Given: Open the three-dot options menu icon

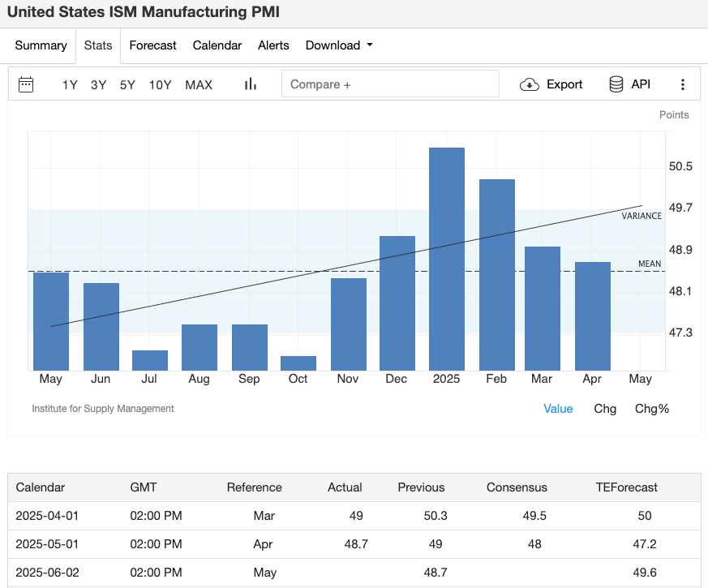Looking at the screenshot, I should point(683,84).
